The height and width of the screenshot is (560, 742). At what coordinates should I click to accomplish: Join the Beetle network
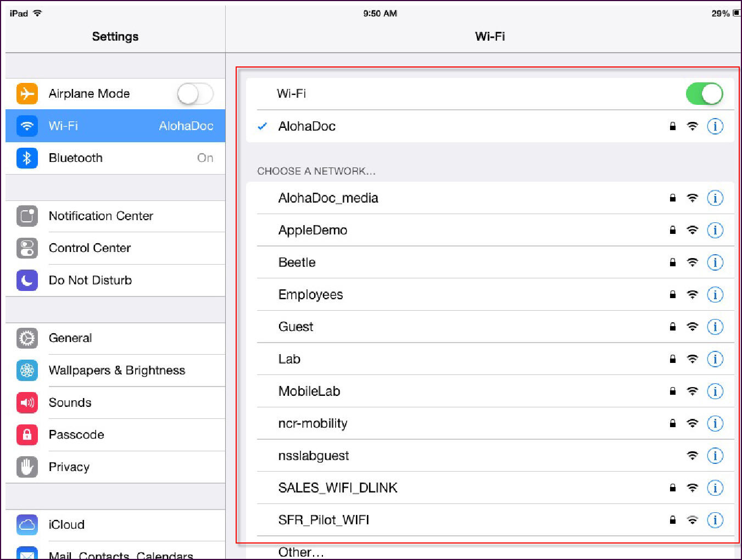pos(490,262)
